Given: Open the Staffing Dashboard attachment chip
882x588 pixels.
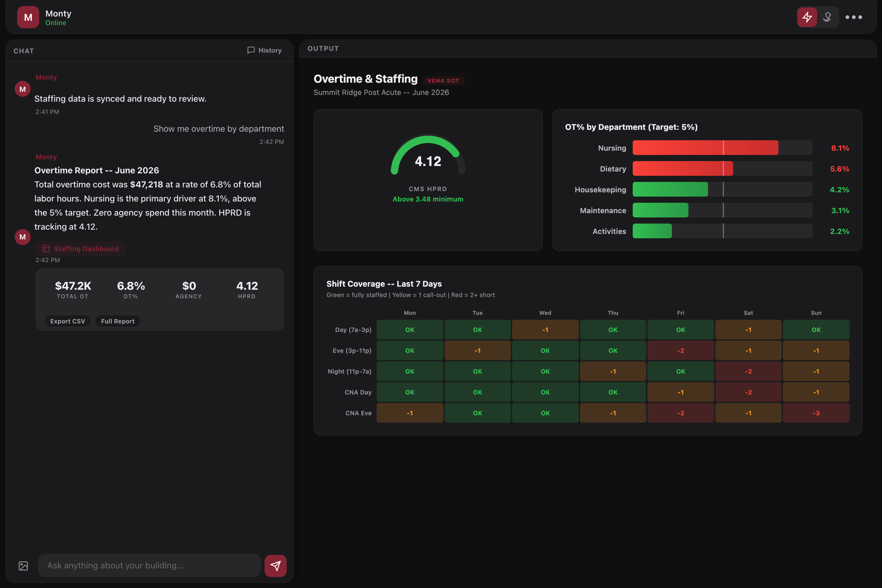Looking at the screenshot, I should coord(80,249).
